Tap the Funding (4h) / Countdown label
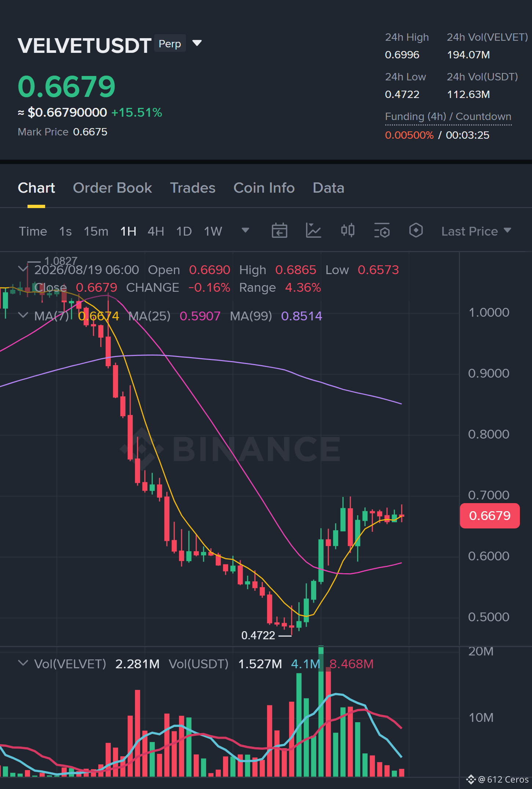The height and width of the screenshot is (789, 532). click(448, 117)
